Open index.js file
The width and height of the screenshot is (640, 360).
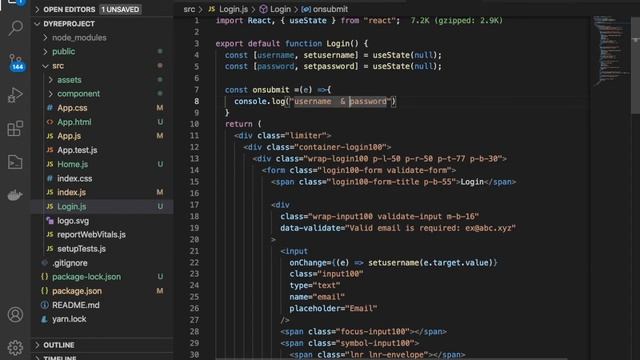(x=103, y=192)
